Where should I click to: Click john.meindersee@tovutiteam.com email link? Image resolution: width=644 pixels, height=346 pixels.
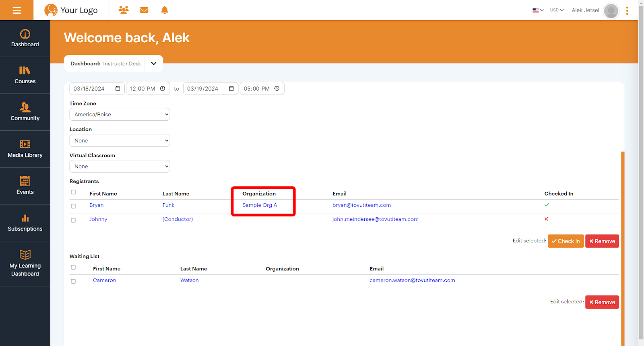(376, 219)
